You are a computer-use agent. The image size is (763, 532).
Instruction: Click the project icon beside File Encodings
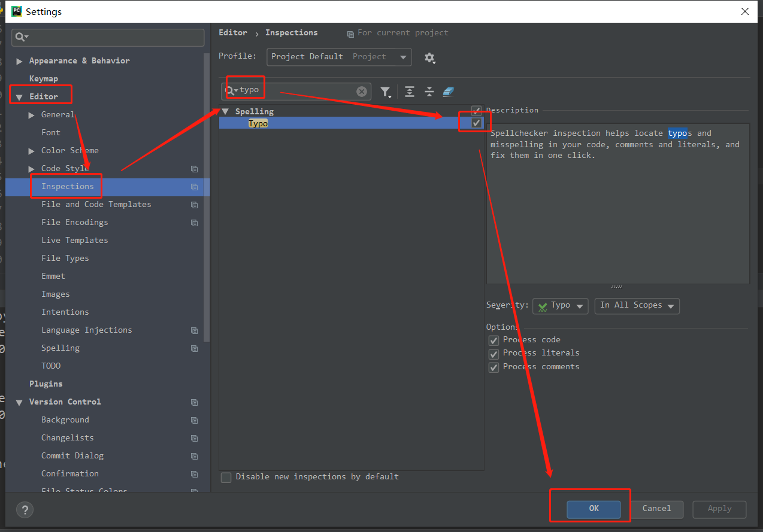pos(194,223)
